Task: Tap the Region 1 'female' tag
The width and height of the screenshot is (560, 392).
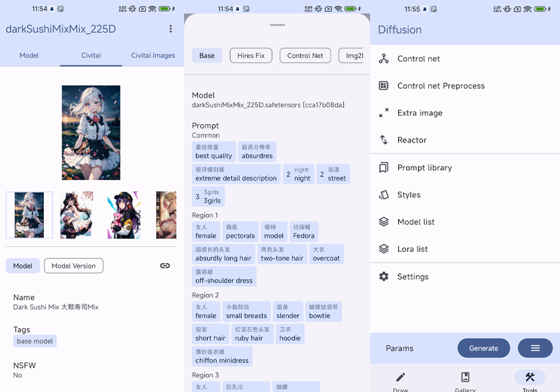Action: (206, 232)
